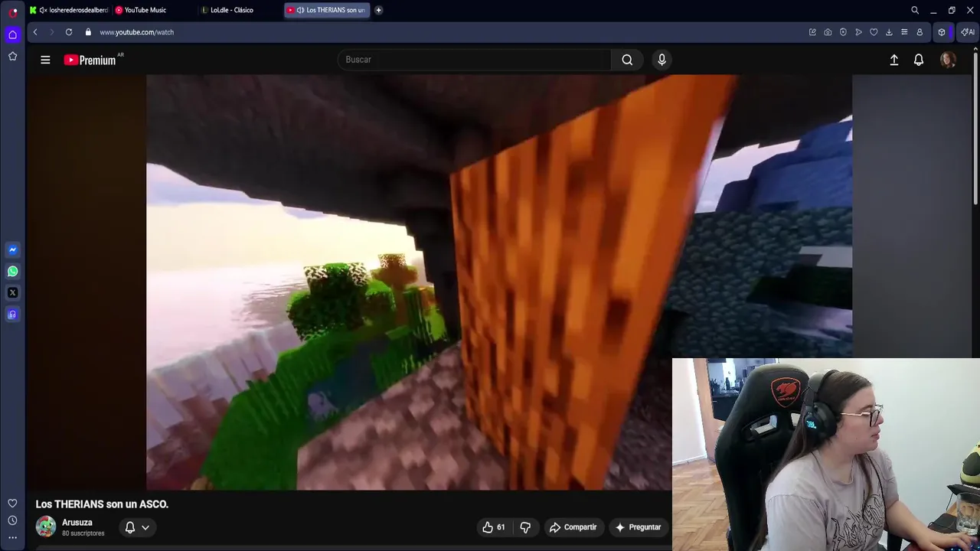The image size is (980, 551).
Task: Open the YouTube account avatar menu
Action: [948, 60]
